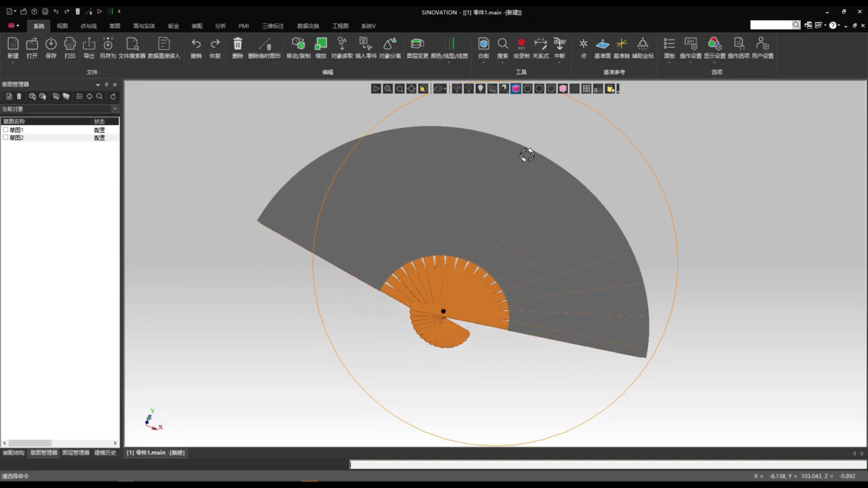
Task: Select the 缩放 (Scale) tool
Action: [x=321, y=45]
